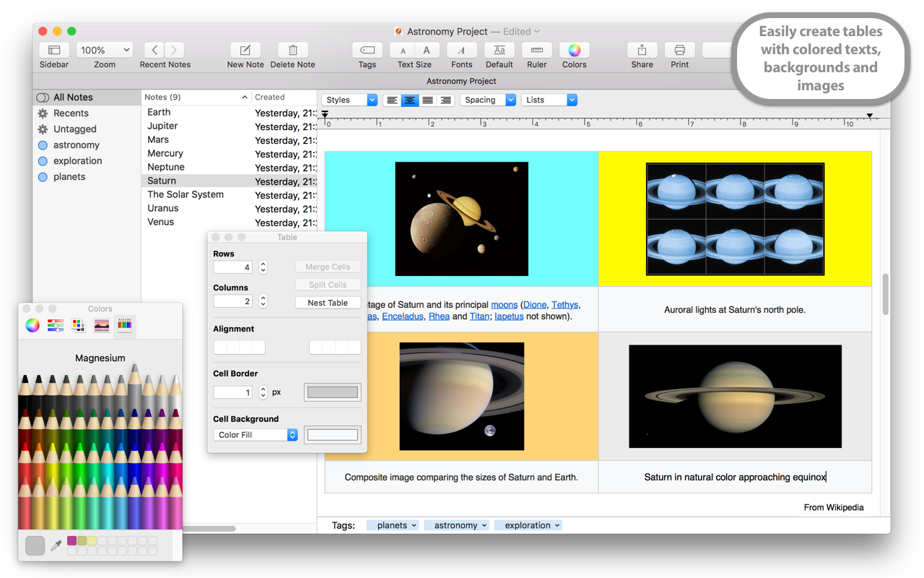Select the Saturn note in the notes list
The width and height of the screenshot is (924, 578).
pos(162,181)
